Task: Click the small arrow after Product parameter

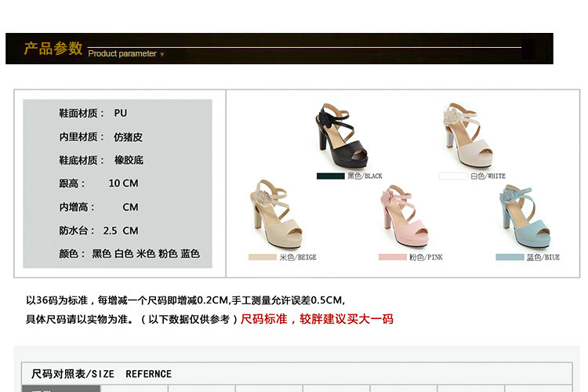Action: click(x=162, y=54)
